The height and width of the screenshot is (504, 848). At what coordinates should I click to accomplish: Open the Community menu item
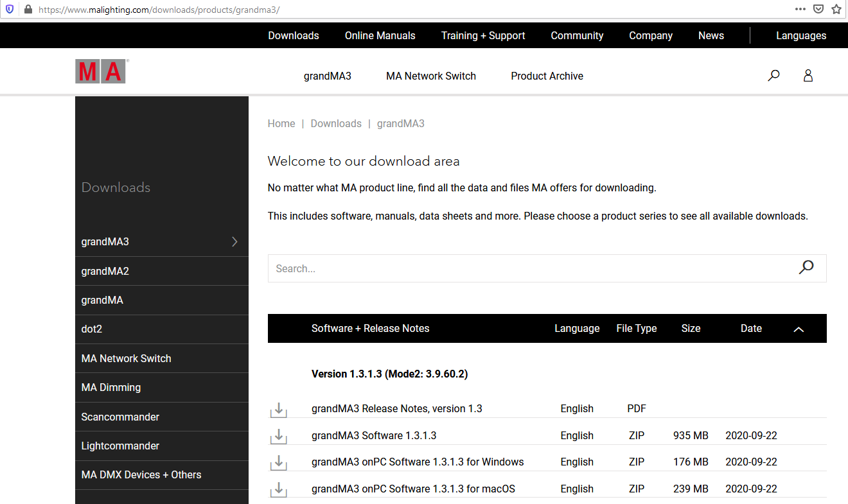[x=577, y=35]
